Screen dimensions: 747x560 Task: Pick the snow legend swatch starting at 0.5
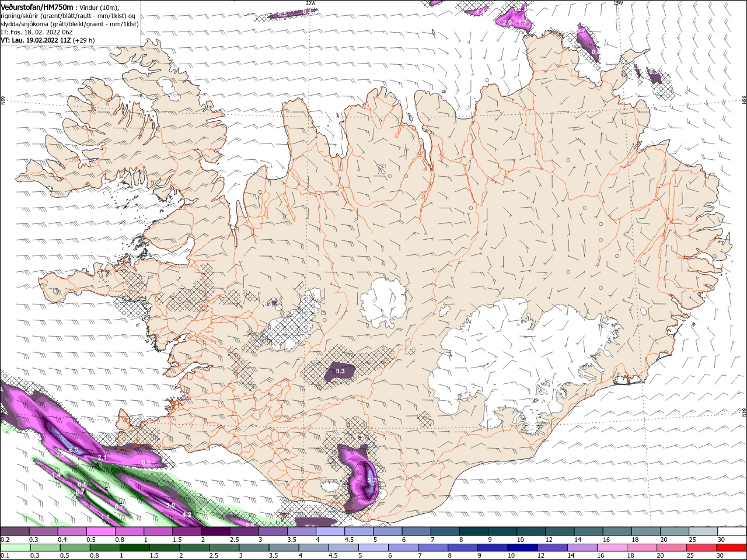pyautogui.click(x=100, y=531)
